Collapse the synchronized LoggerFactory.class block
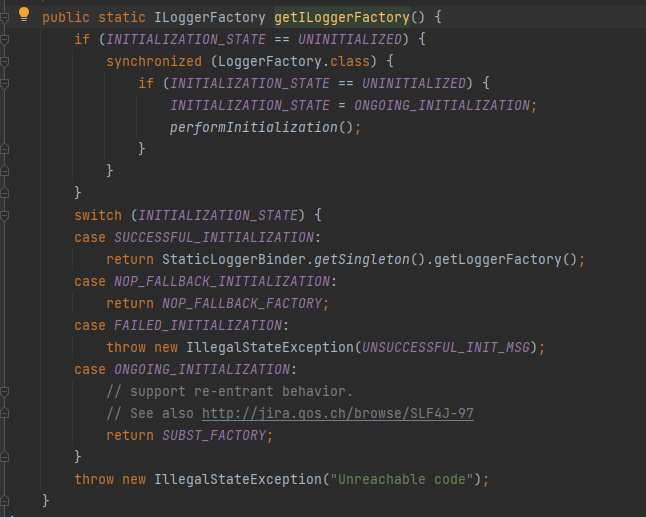 coord(5,62)
